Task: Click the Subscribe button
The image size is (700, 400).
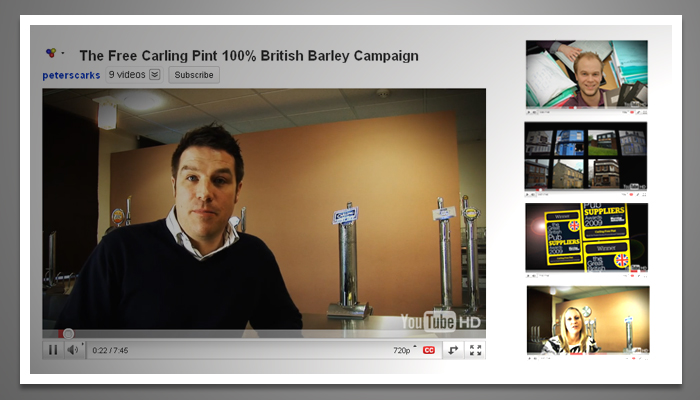Action: [x=194, y=75]
